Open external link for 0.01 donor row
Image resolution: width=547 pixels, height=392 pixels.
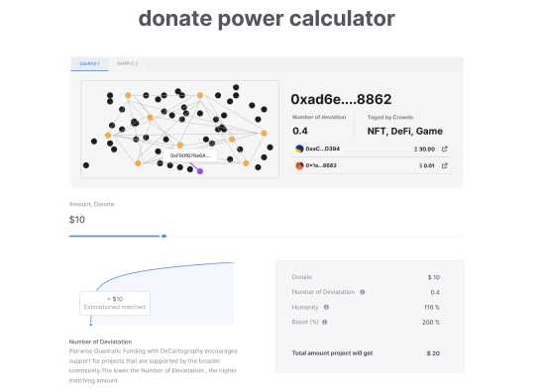[444, 165]
